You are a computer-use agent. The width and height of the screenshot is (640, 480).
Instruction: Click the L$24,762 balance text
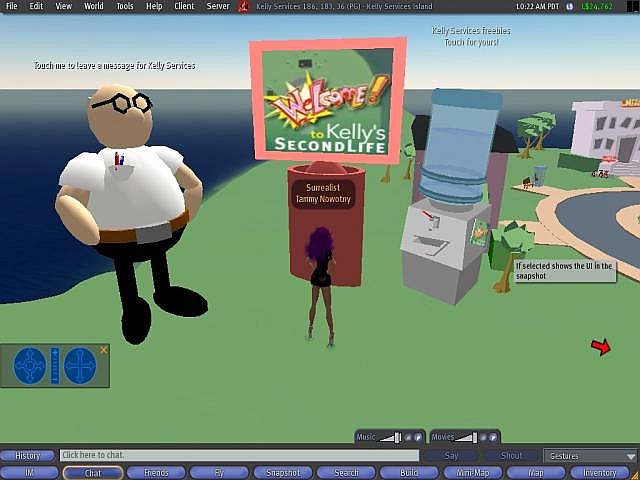coord(596,7)
